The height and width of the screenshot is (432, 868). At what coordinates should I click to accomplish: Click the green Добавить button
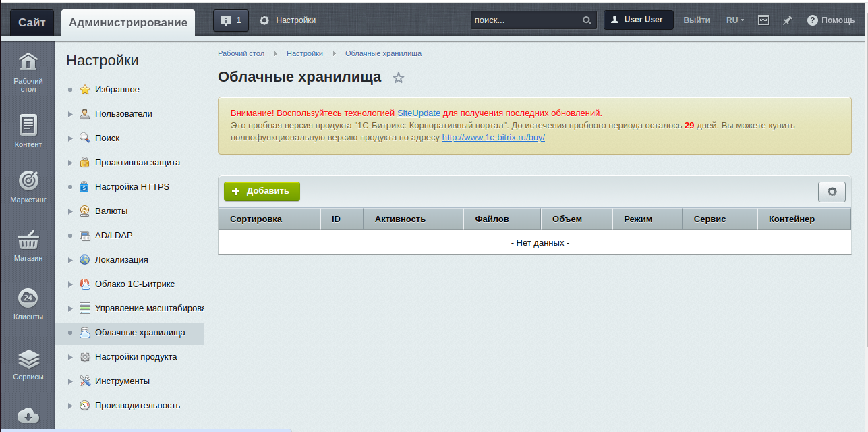click(x=262, y=191)
